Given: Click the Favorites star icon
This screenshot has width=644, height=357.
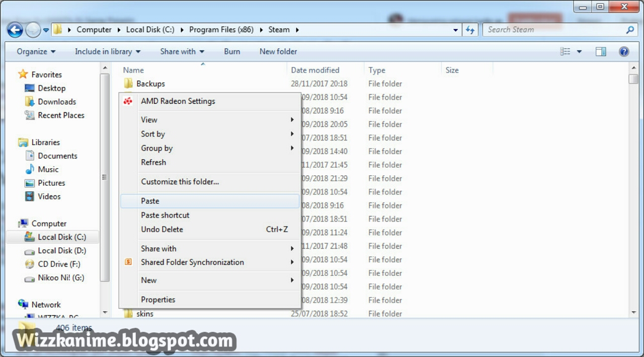Looking at the screenshot, I should tap(23, 74).
